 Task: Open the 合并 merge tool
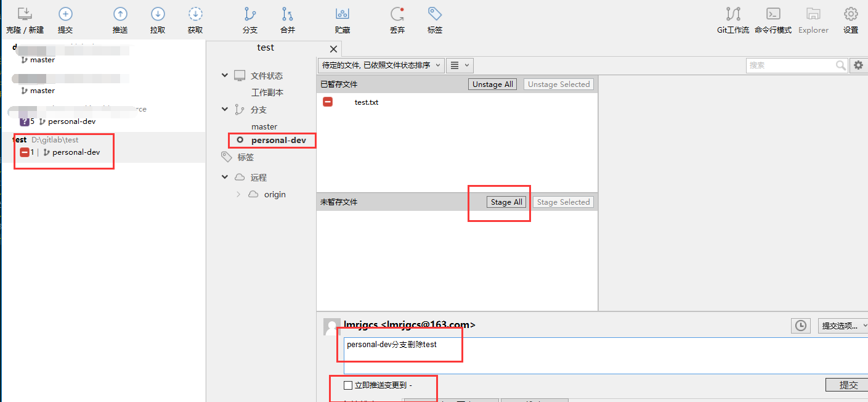click(288, 15)
